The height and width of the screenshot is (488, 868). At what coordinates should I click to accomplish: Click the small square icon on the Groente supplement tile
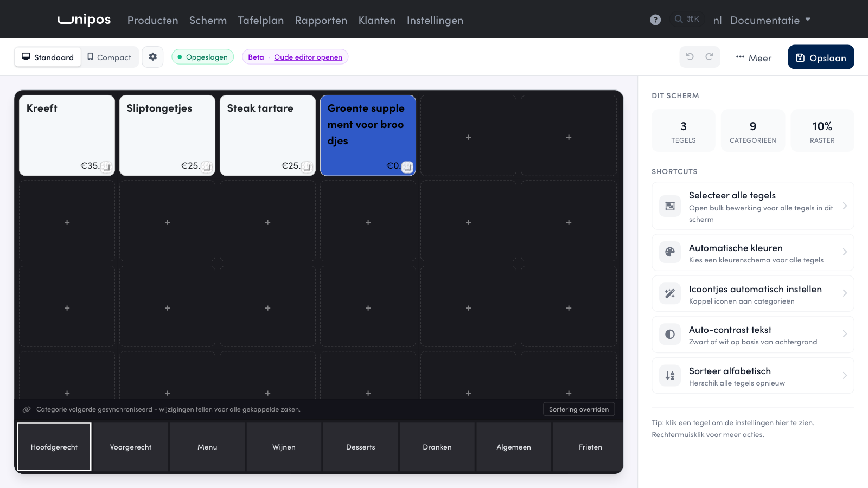coord(407,167)
